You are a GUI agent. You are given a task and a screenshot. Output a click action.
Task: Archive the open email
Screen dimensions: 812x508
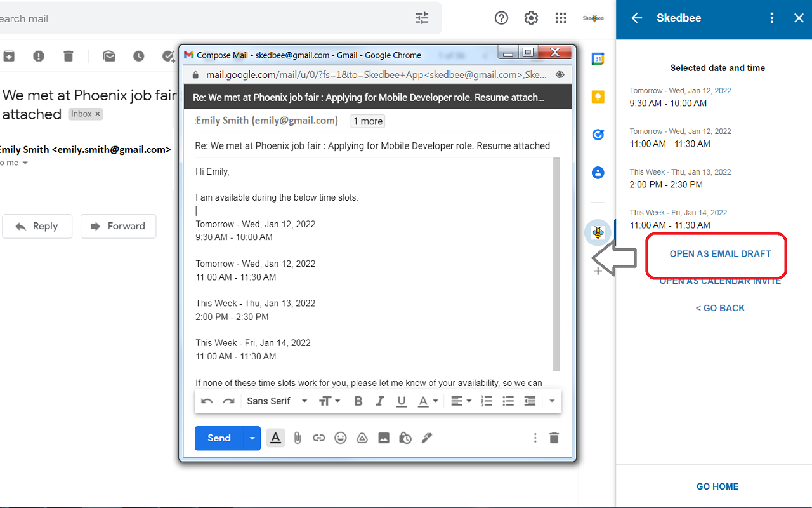[x=9, y=57]
